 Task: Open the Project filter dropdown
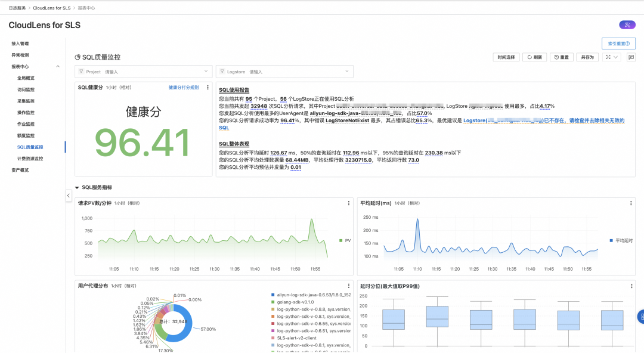(x=143, y=72)
